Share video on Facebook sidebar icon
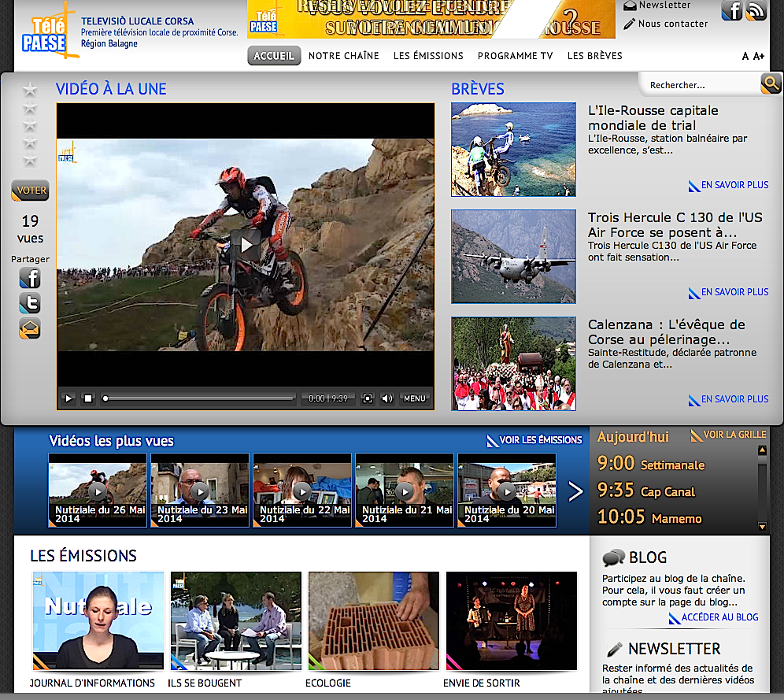 30,278
